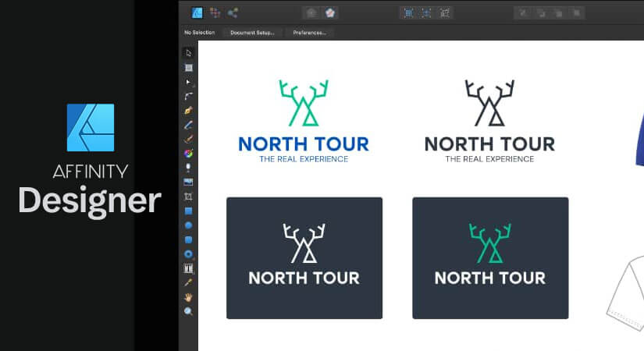This screenshot has width=644, height=351.
Task: Select the Move tool arrow
Action: click(x=189, y=53)
